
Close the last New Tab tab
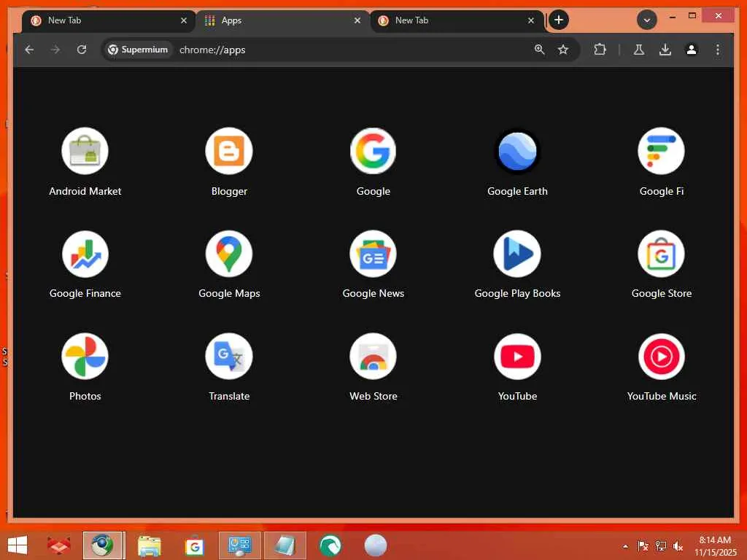531,20
